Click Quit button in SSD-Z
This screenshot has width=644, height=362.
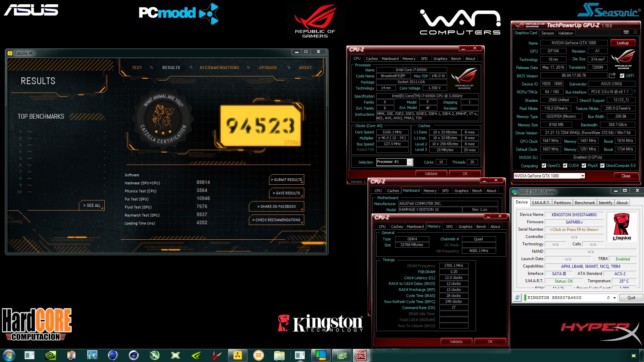(x=631, y=298)
